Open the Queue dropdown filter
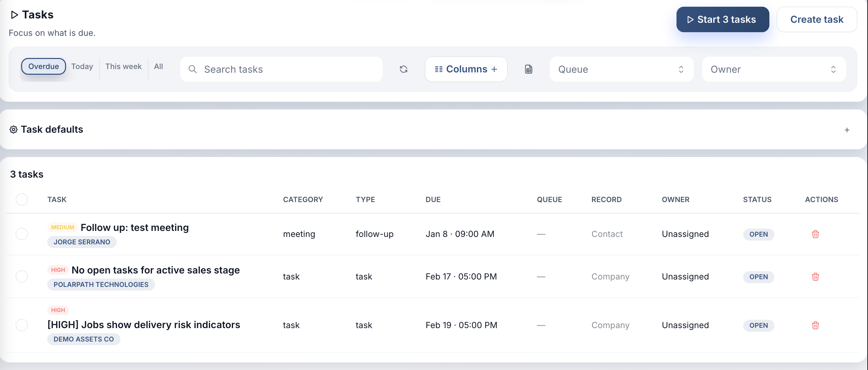Image resolution: width=868 pixels, height=370 pixels. (x=621, y=69)
